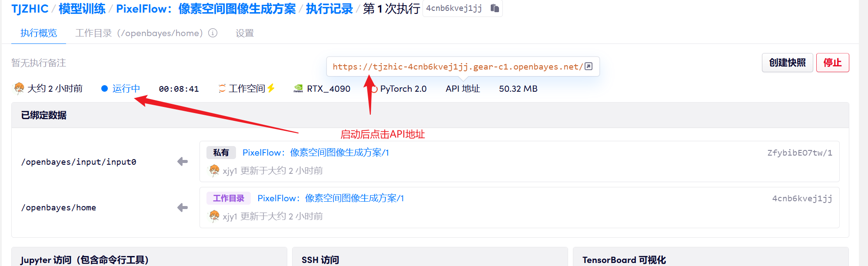Open the 设置 tab

coord(245,33)
